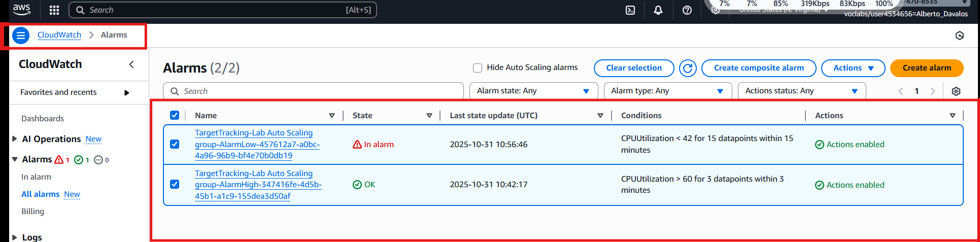Check Hide Auto Scaling alarms
980x242 pixels.
point(478,68)
